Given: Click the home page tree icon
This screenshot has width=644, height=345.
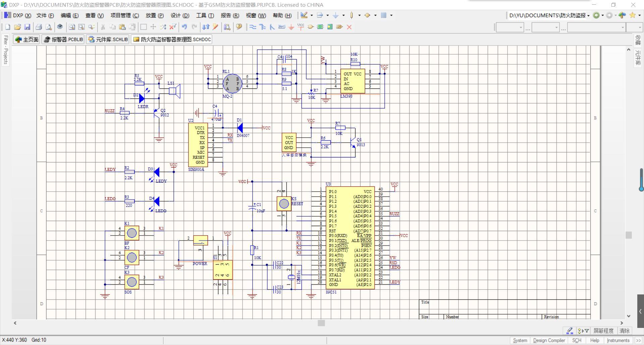Looking at the screenshot, I should pyautogui.click(x=622, y=15).
